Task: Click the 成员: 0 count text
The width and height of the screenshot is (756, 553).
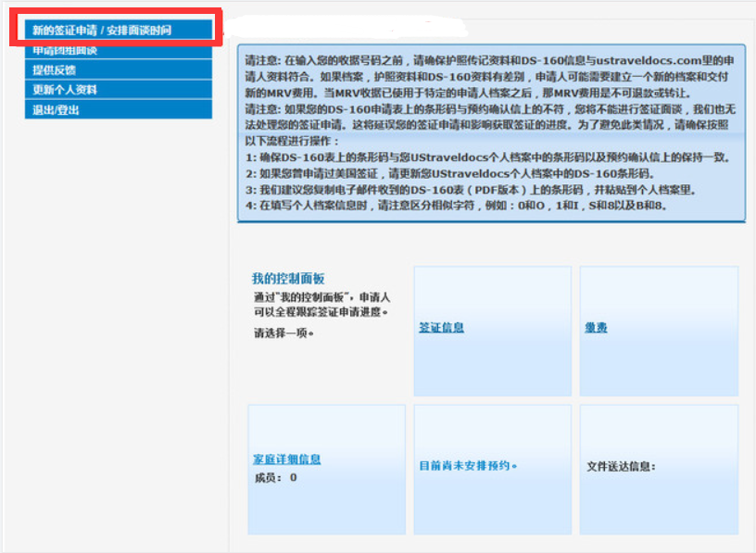Action: coord(275,478)
